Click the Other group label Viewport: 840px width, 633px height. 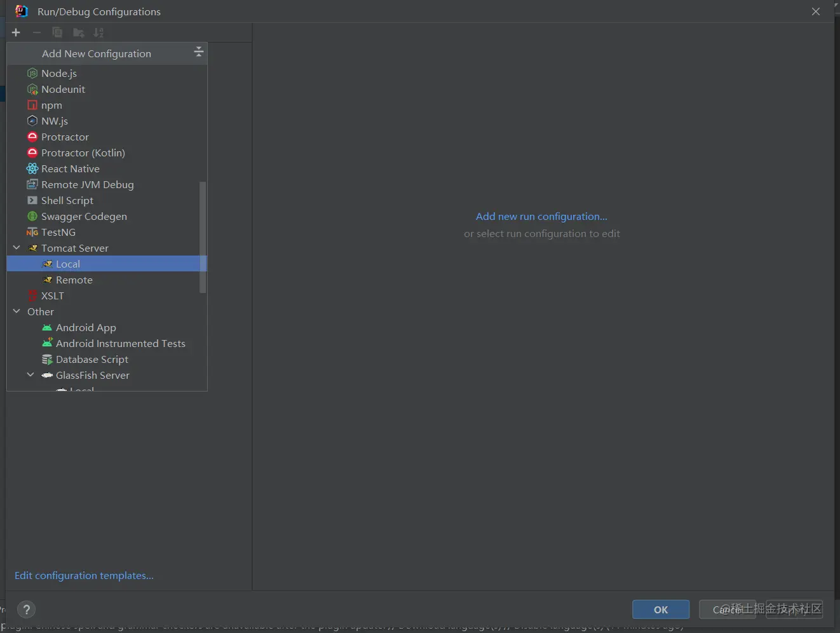(41, 311)
